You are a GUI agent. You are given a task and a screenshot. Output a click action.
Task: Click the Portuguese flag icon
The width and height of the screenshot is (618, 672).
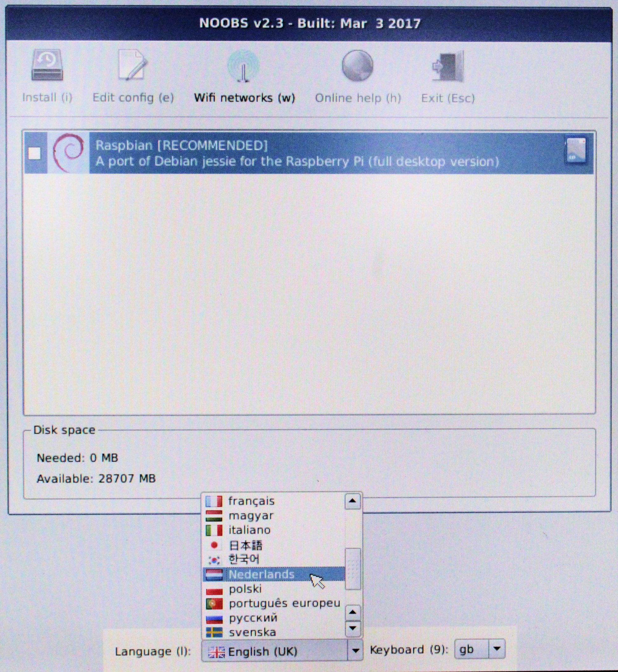coord(214,604)
